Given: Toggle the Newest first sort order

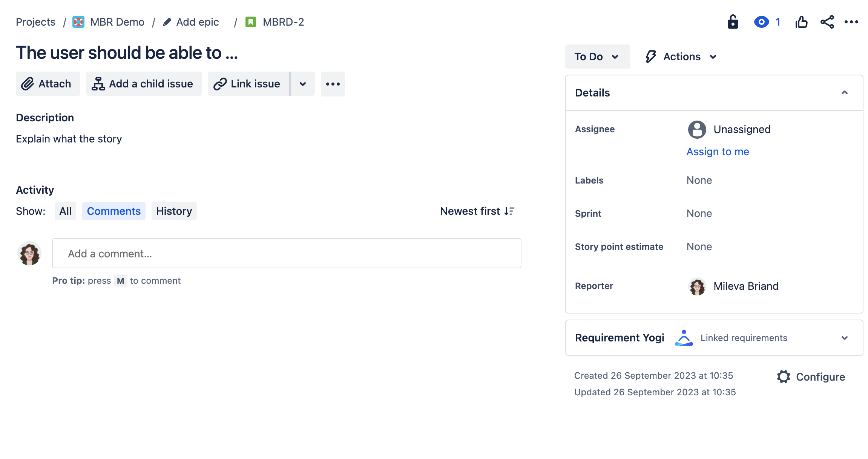Looking at the screenshot, I should (x=477, y=211).
